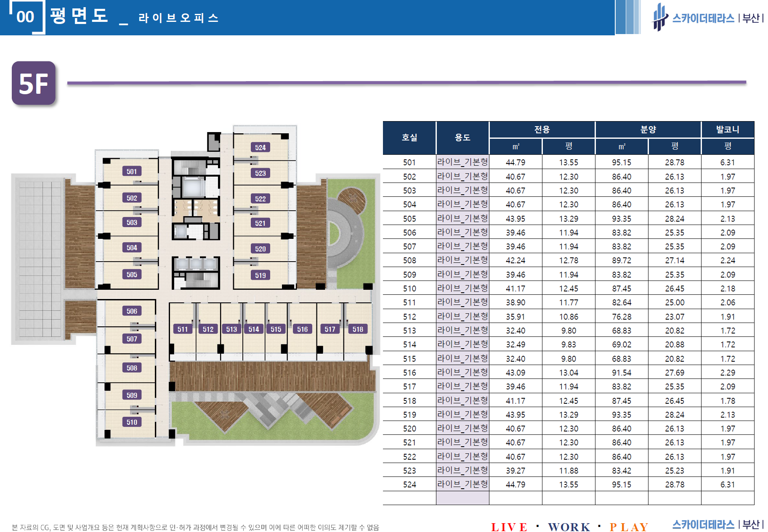The height and width of the screenshot is (532, 768).
Task: Click the 6.31 balcony value in row 524
Action: tap(728, 484)
